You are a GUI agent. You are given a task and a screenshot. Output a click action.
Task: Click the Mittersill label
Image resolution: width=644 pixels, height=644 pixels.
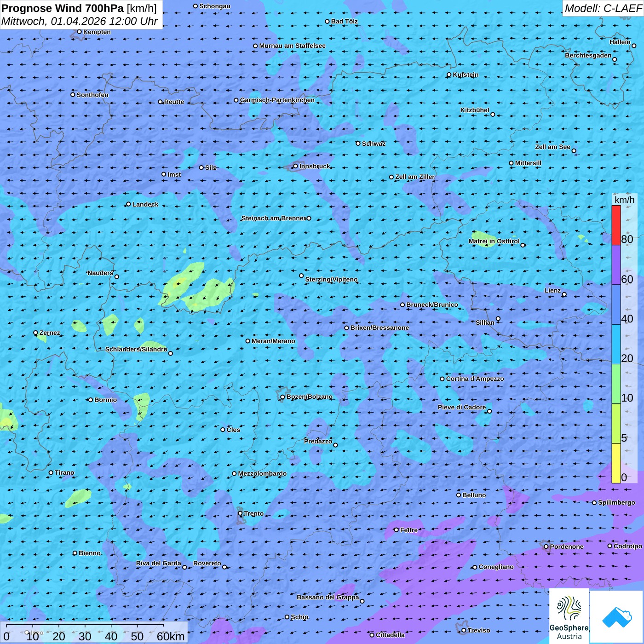[528, 163]
